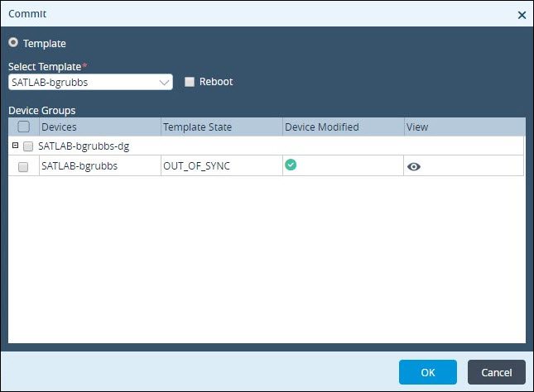The width and height of the screenshot is (534, 392).
Task: Click the eye icon for SATLAB-bgrubbs
Action: pos(413,166)
